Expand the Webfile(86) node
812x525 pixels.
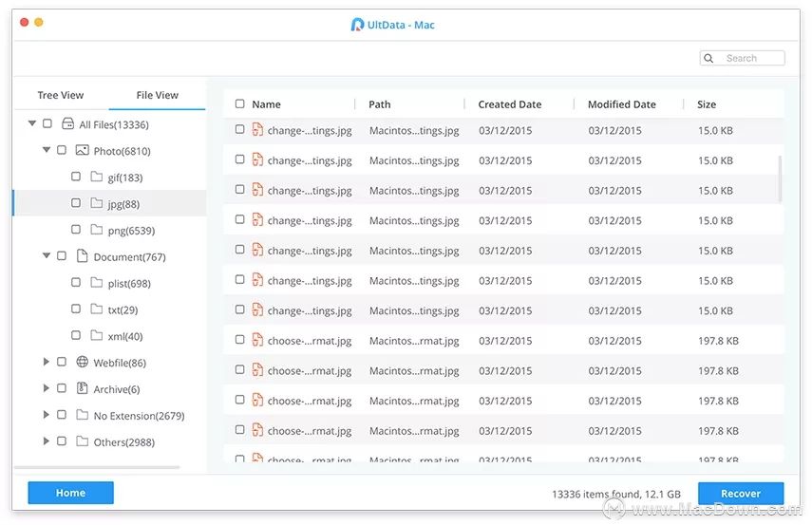click(47, 362)
